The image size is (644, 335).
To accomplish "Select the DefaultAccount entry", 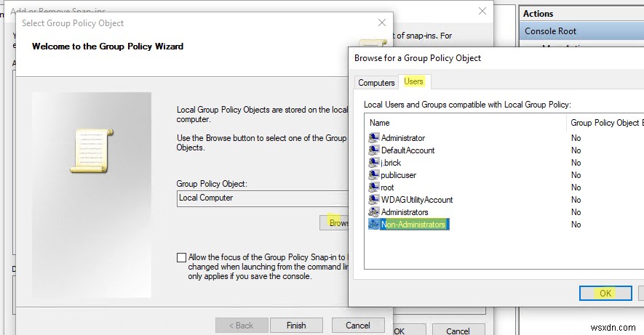I will [408, 150].
